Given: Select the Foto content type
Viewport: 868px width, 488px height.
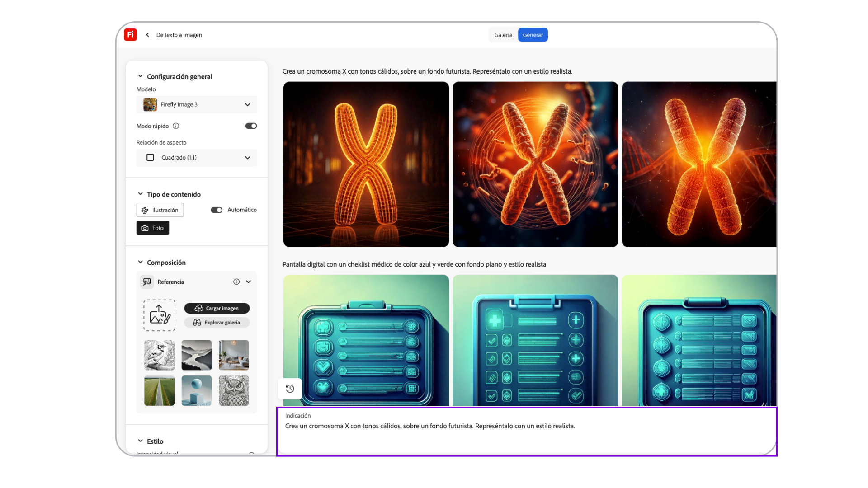Looking at the screenshot, I should [153, 228].
